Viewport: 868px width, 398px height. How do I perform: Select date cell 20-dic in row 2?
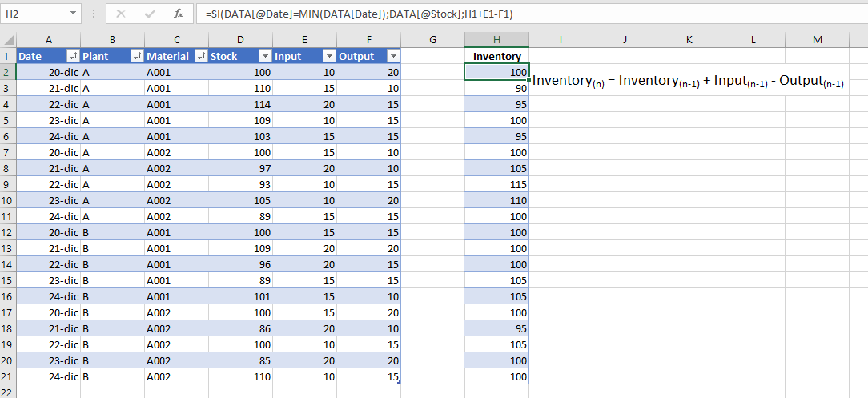point(49,73)
